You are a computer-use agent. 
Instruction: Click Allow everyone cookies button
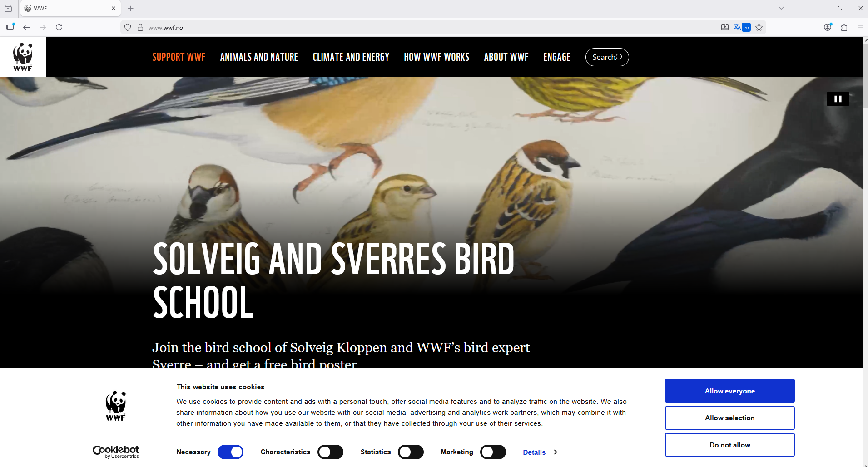(730, 391)
